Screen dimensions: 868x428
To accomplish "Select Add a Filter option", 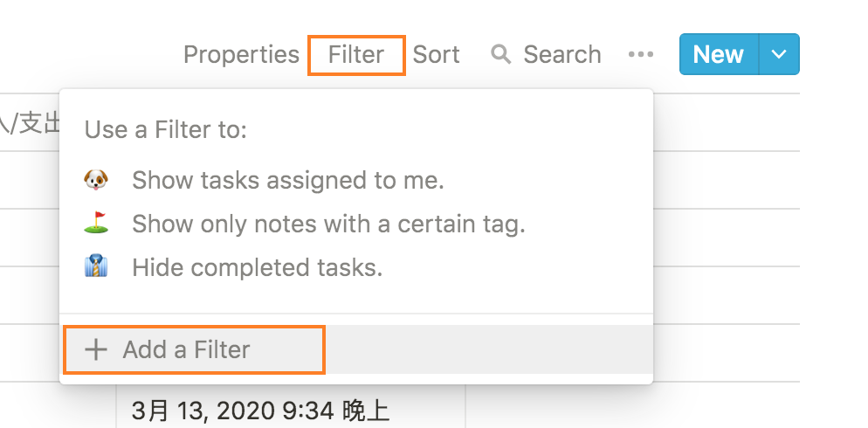I will (x=195, y=350).
